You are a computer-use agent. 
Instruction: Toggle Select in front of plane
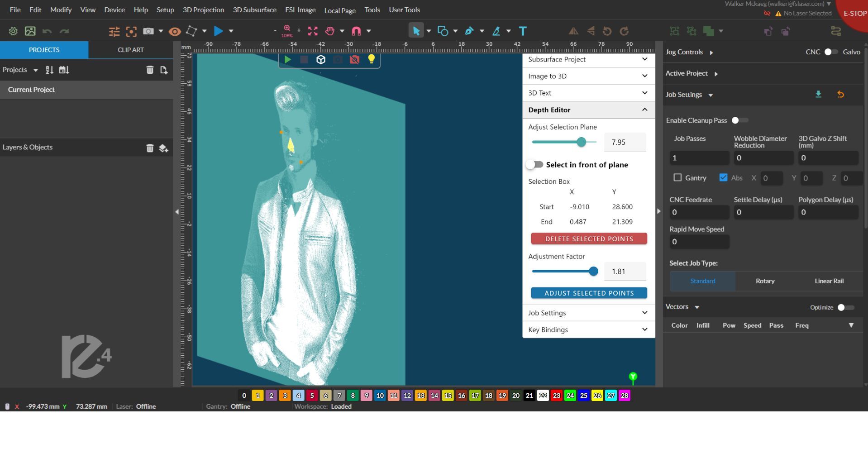pos(534,165)
